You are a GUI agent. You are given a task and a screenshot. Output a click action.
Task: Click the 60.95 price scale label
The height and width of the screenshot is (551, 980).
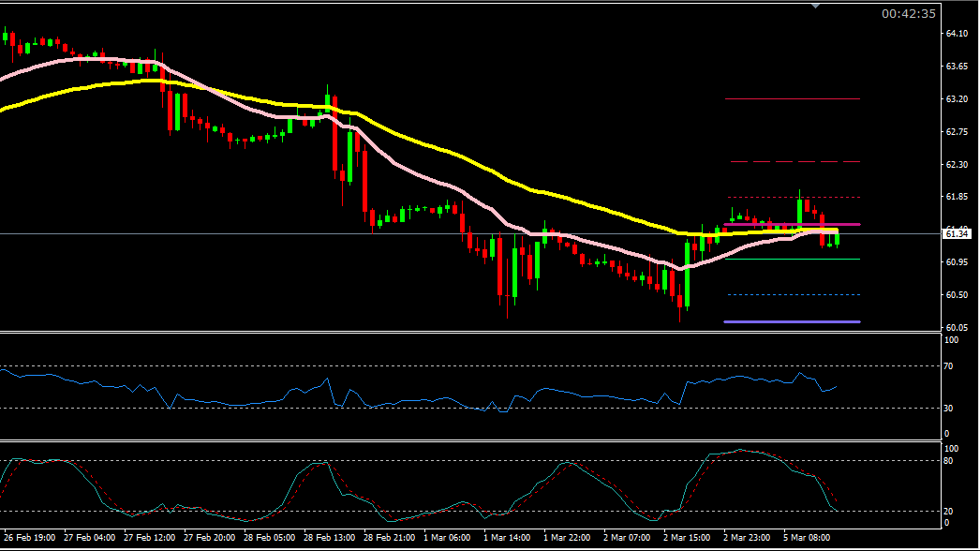957,262
